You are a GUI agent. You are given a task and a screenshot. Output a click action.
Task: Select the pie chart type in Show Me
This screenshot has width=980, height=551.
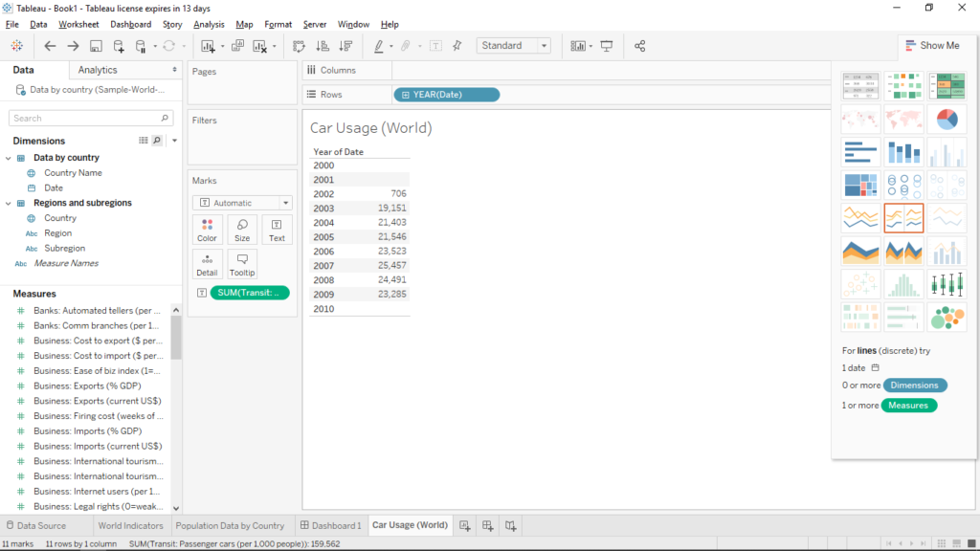[947, 120]
